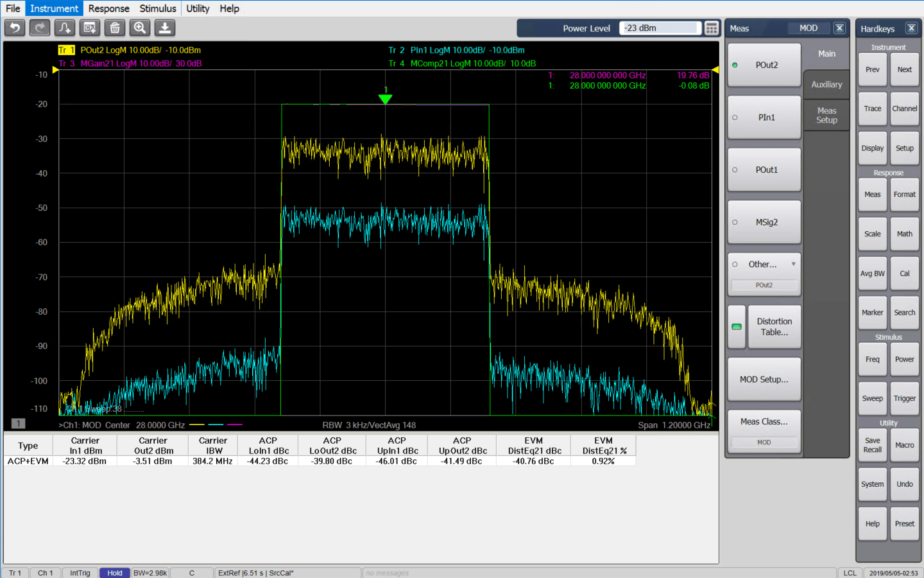Expand the Other... measurement dropdown
924x578 pixels.
(x=794, y=264)
